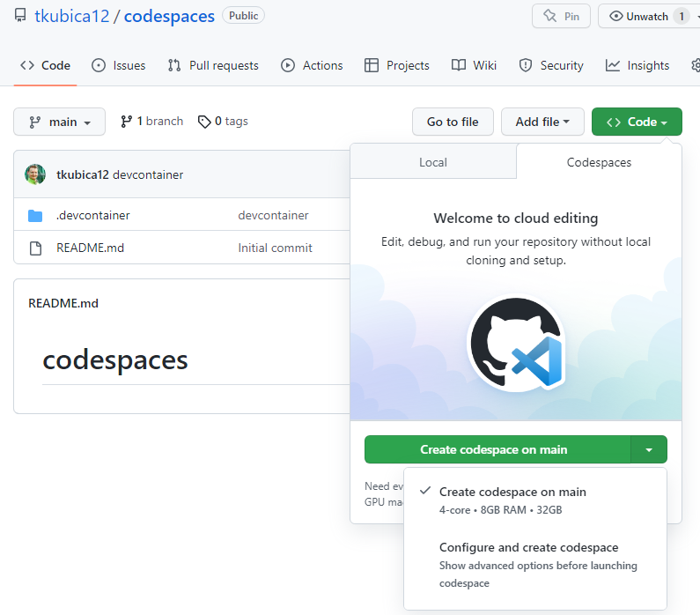Choose Configure and create codespace option
This screenshot has width=700, height=615.
[x=528, y=547]
